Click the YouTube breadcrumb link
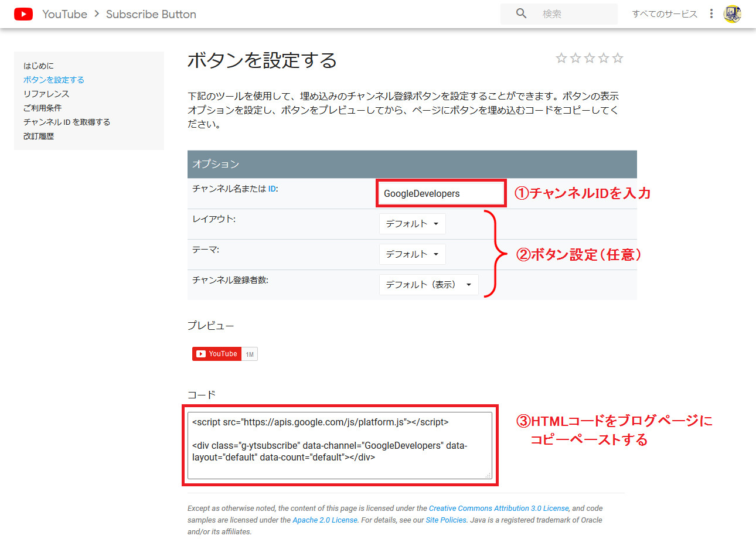This screenshot has width=756, height=539. (64, 14)
